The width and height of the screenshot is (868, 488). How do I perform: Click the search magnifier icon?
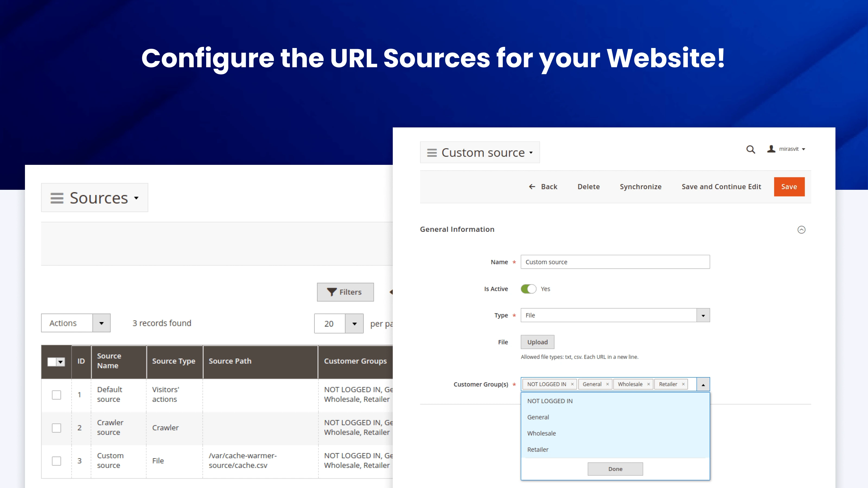(x=750, y=149)
